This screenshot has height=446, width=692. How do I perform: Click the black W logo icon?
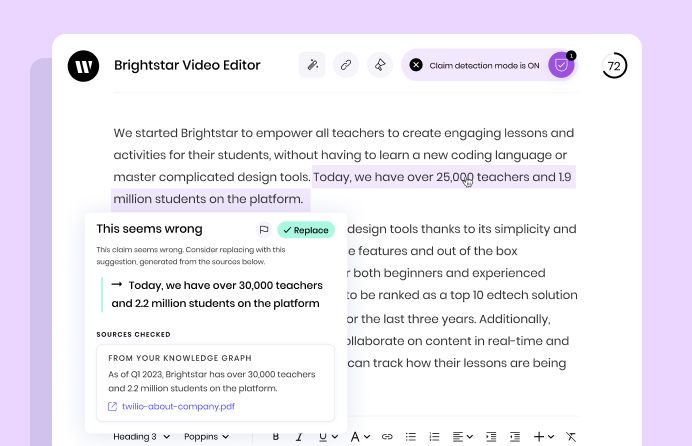click(x=83, y=66)
